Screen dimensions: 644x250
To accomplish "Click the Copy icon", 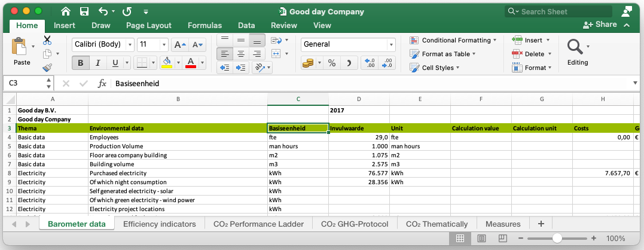I will tap(48, 54).
